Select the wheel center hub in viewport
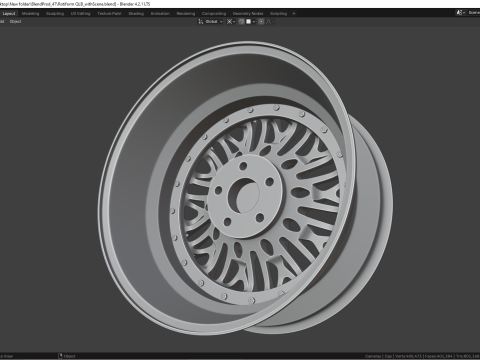480x360 pixels. [x=245, y=196]
